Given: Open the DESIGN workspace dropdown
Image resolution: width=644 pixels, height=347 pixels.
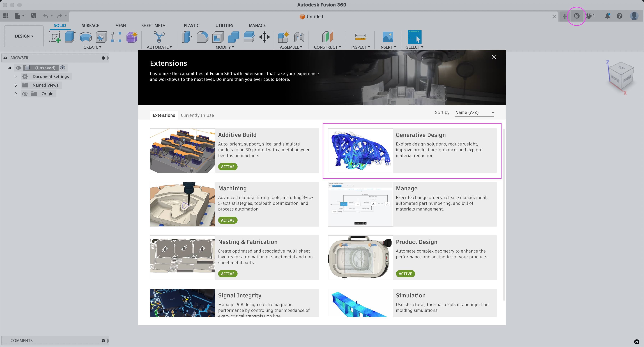Looking at the screenshot, I should (x=24, y=36).
